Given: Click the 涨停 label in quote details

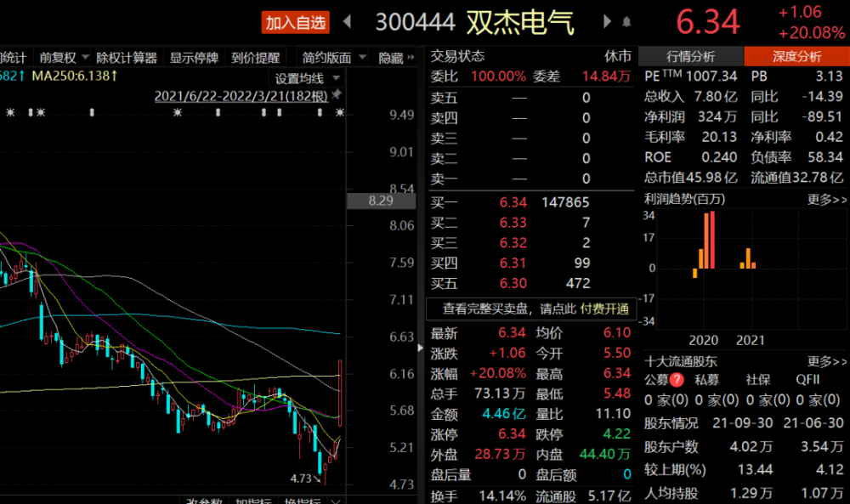Looking at the screenshot, I should pyautogui.click(x=444, y=434).
